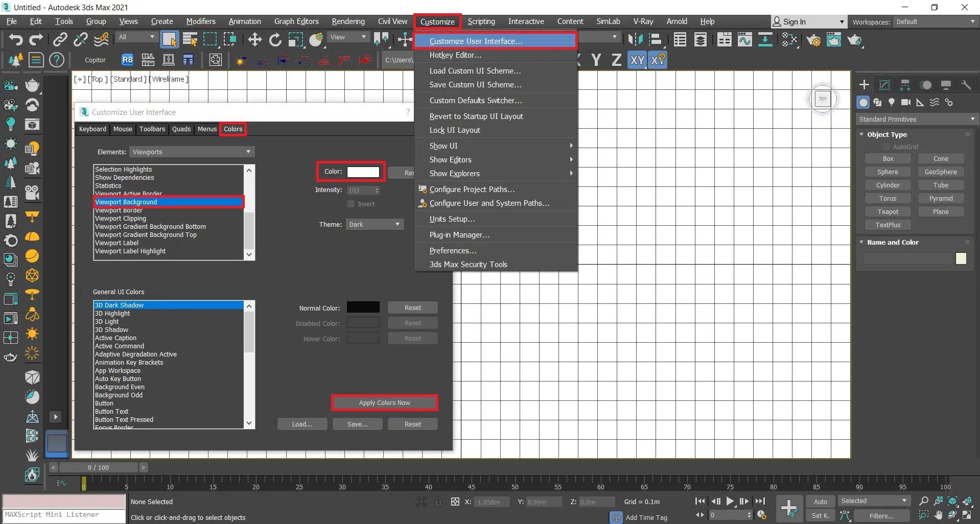Click the white Color swatch
The image size is (980, 524).
[x=363, y=172]
